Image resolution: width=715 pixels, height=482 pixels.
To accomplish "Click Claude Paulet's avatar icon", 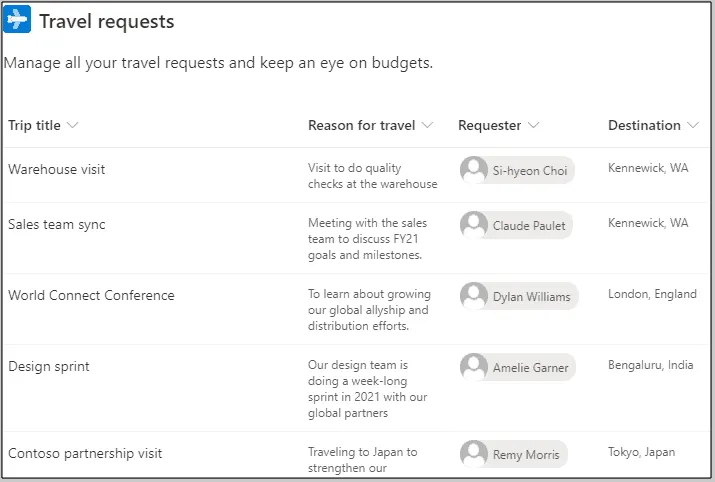I will [474, 225].
